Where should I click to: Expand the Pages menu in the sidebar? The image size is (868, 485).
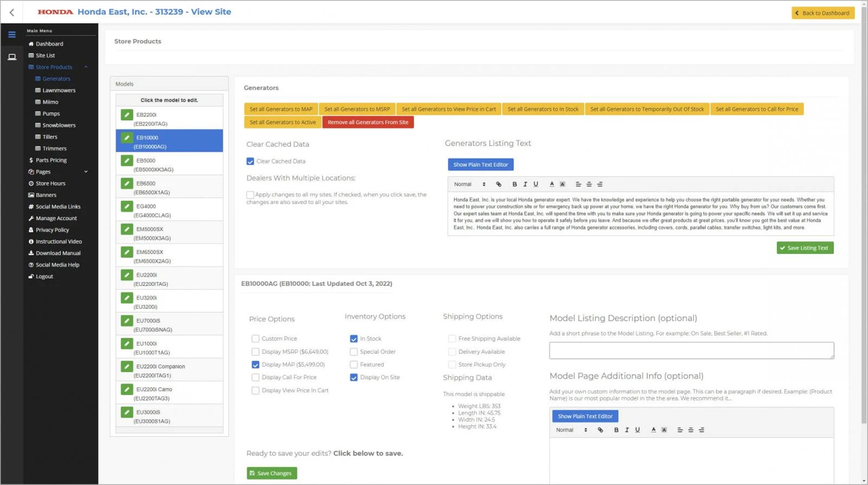tap(86, 172)
